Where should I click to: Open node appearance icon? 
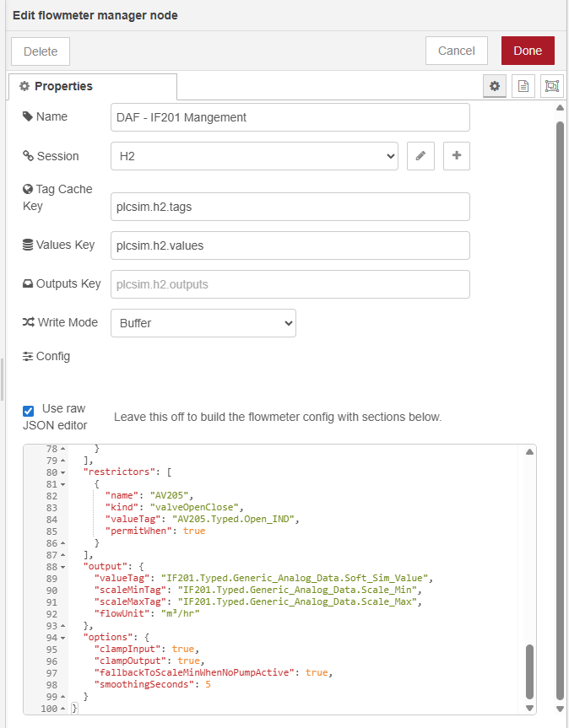coord(552,86)
